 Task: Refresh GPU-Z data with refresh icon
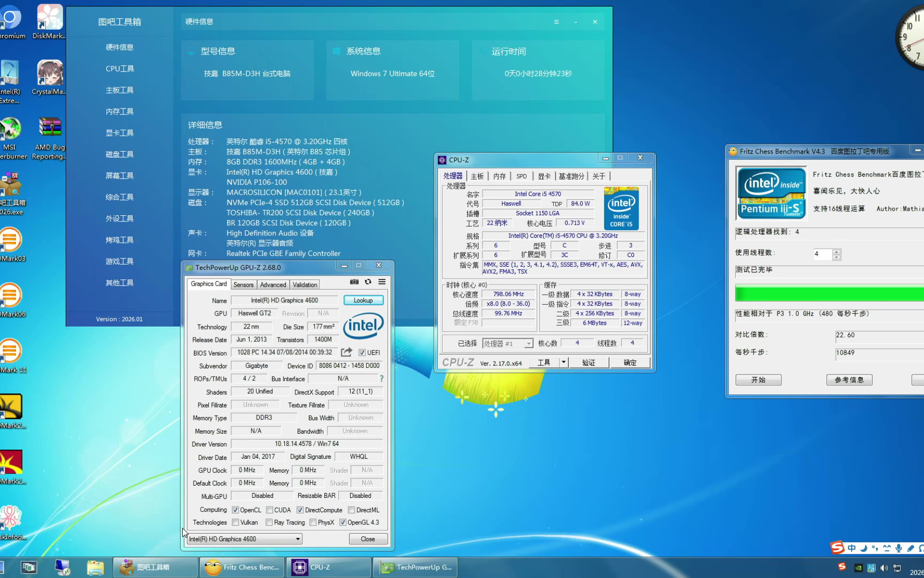point(368,282)
